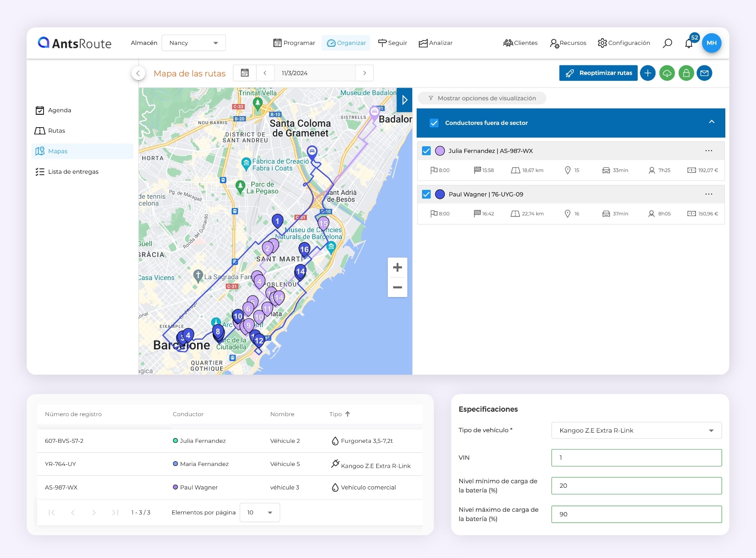Open the Almacén Nancy dropdown
The image size is (756, 558).
point(193,43)
